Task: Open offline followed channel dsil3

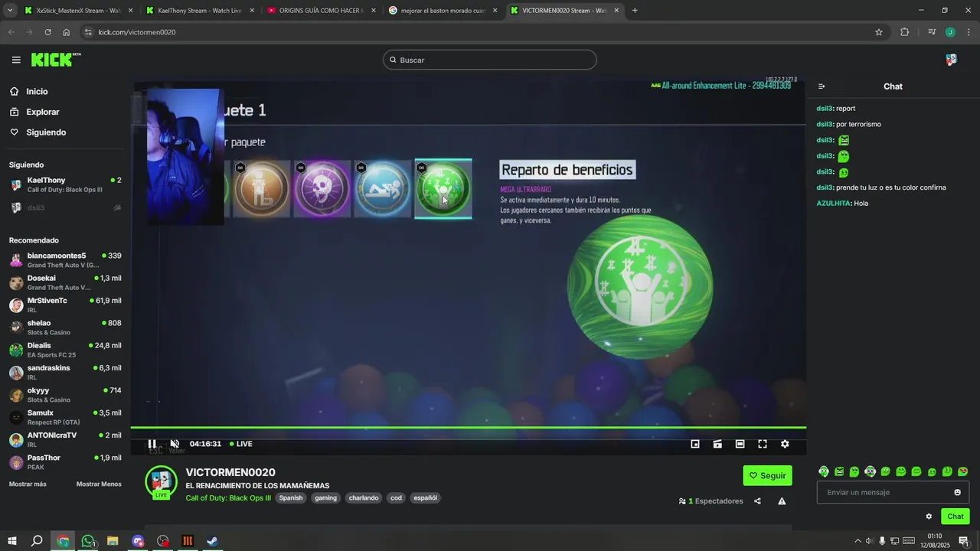Action: pos(65,207)
